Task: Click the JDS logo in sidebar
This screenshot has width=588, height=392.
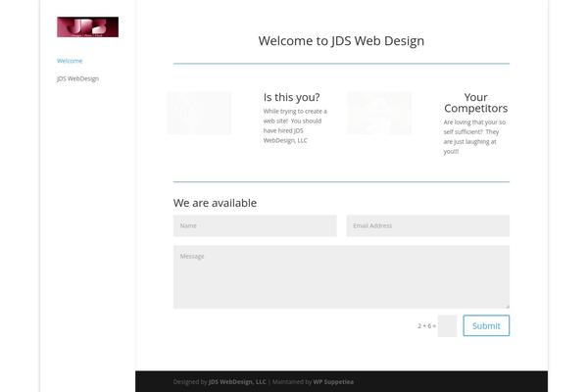Action: (x=87, y=27)
